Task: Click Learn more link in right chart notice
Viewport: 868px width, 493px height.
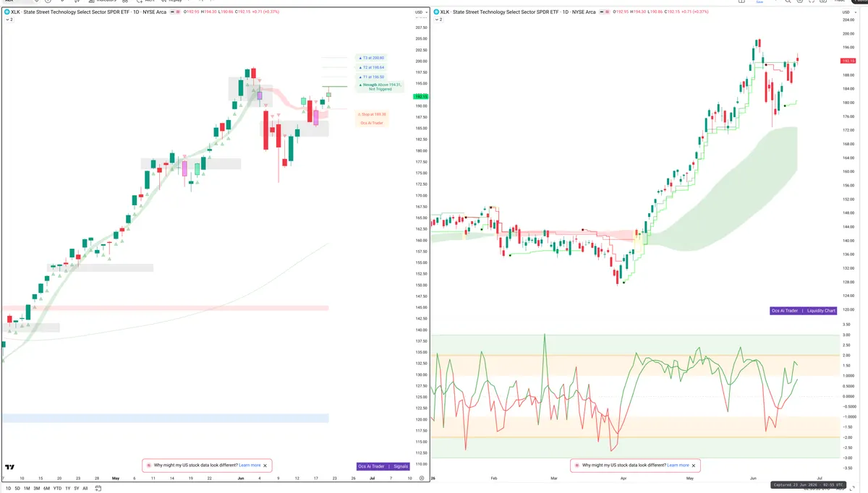Action: (678, 466)
